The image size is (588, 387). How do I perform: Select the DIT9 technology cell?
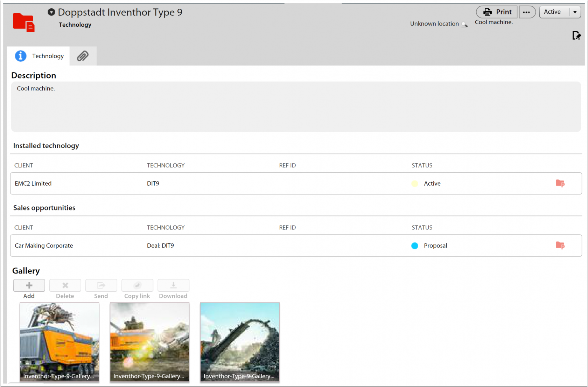point(153,184)
